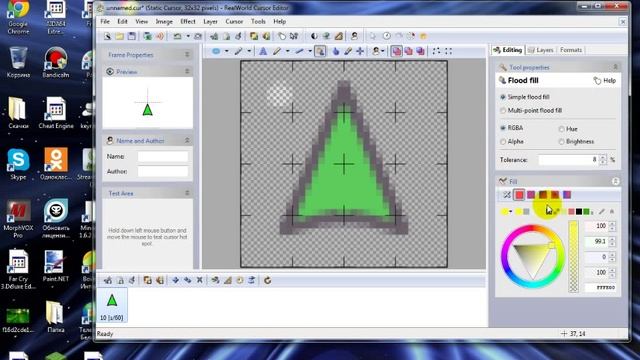Click the half black circle toolbar icon
Image resolution: width=640 pixels, height=360 pixels.
tap(314, 36)
